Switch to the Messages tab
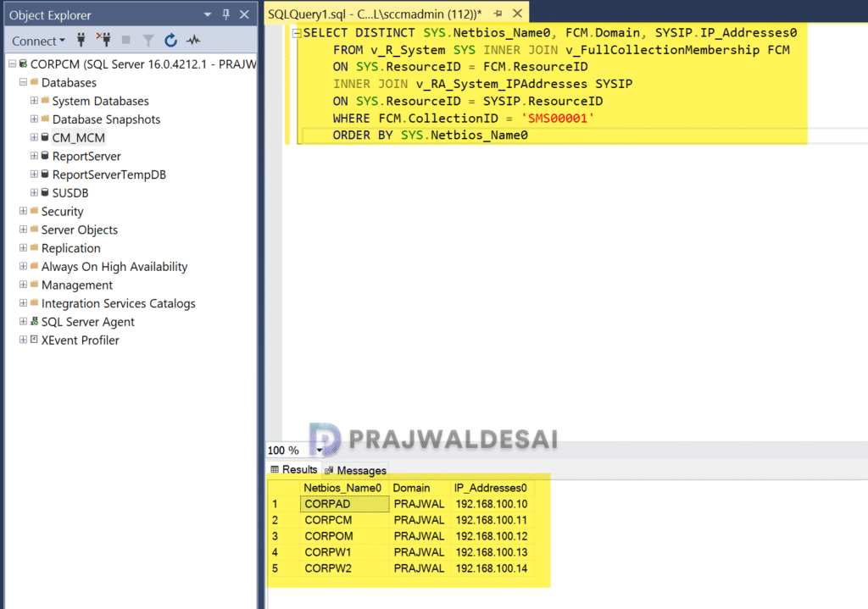Screen dimensions: 868x609 355,470
